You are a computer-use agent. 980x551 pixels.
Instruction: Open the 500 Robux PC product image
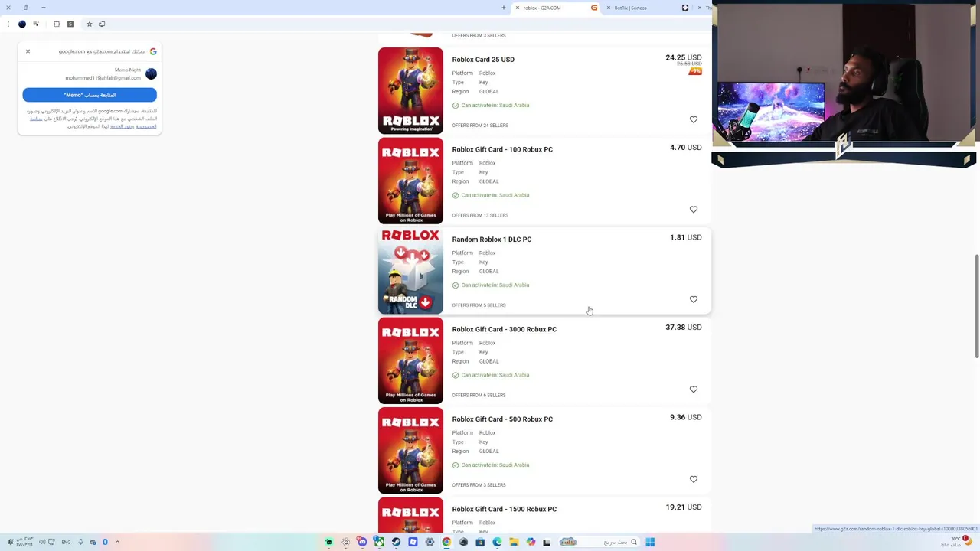pos(410,451)
